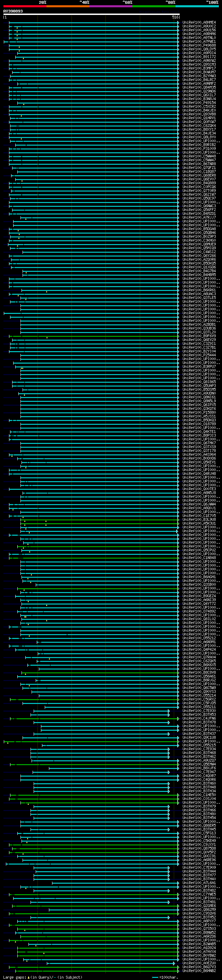Select the last hit UniRef100_B6HNB2
This screenshot has height=980, width=222.
tap(199, 971)
